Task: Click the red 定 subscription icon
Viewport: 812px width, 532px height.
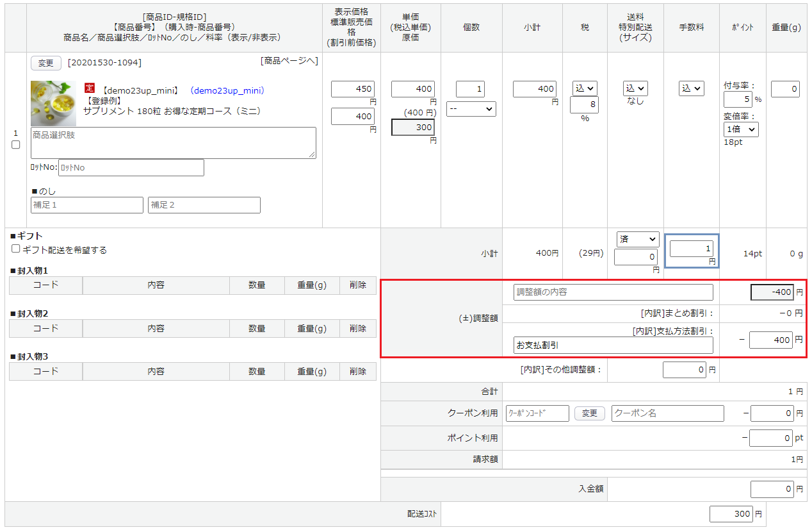Action: tap(90, 88)
